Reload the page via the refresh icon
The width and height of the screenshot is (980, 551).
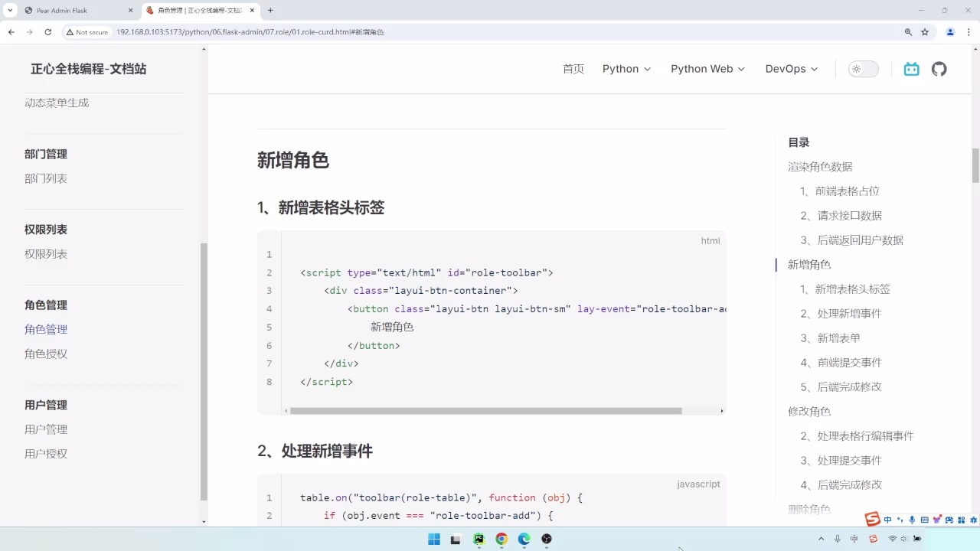pos(48,32)
